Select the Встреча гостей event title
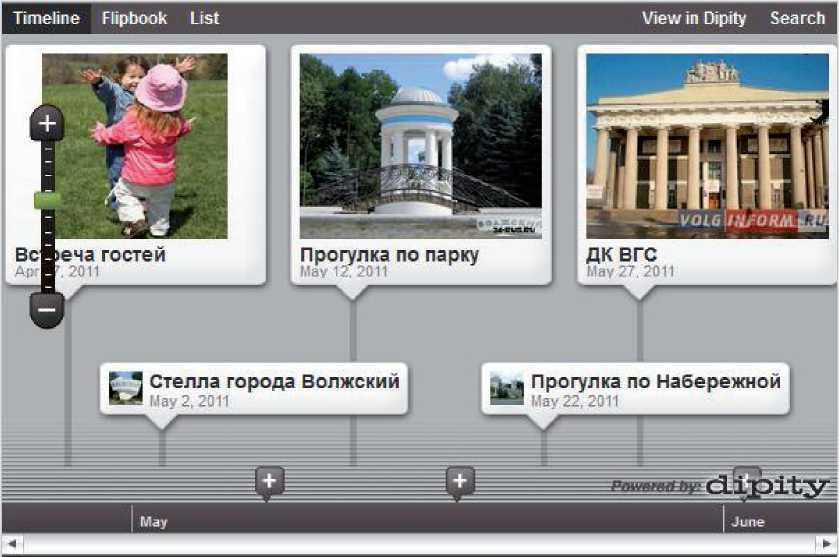The image size is (839, 557). 90,255
